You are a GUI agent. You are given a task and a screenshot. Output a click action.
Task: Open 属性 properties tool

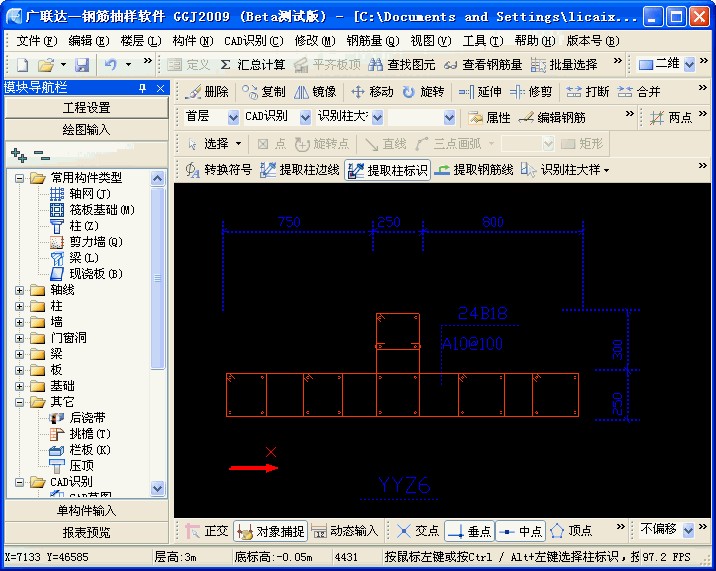coord(489,118)
